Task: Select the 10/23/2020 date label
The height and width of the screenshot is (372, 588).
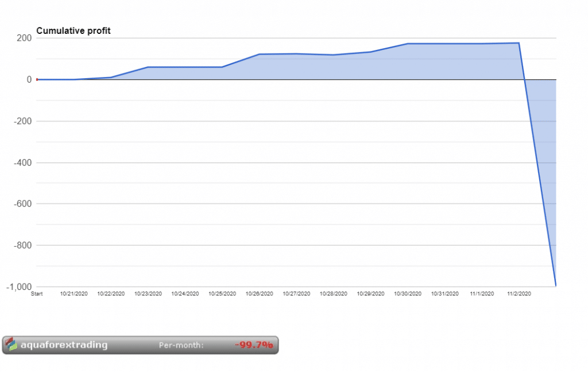Action: click(x=148, y=293)
